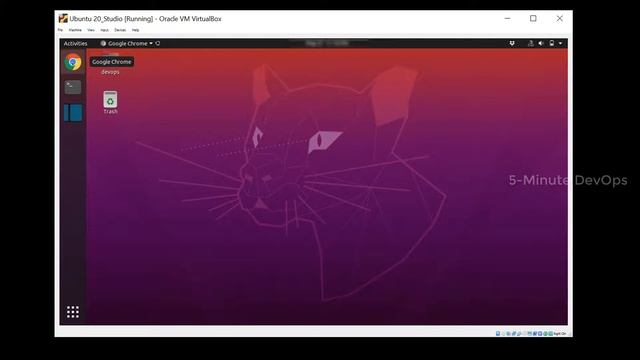This screenshot has height=360, width=640.
Task: Click the shield-shaped tray icon in top bar
Action: [512, 43]
